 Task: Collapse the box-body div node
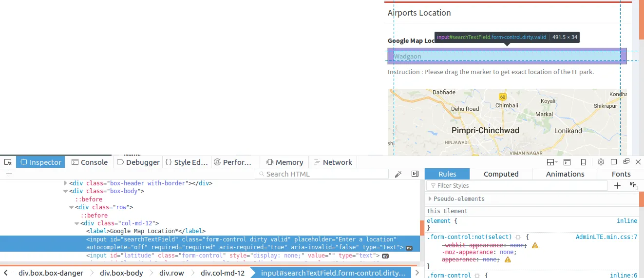click(66, 191)
